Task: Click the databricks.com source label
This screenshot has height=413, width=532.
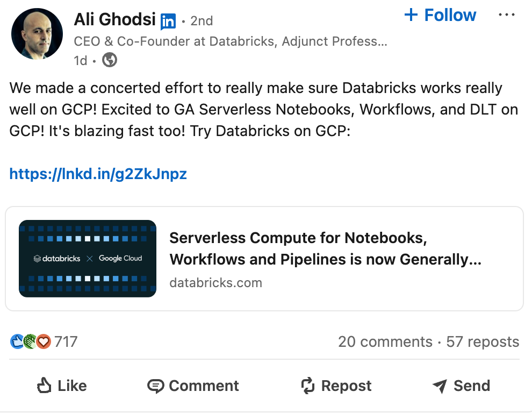Action: (x=215, y=282)
